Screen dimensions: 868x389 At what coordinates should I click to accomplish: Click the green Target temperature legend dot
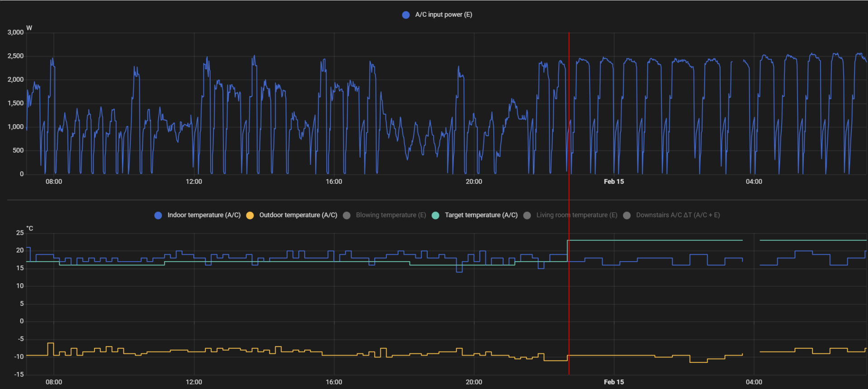tap(435, 216)
